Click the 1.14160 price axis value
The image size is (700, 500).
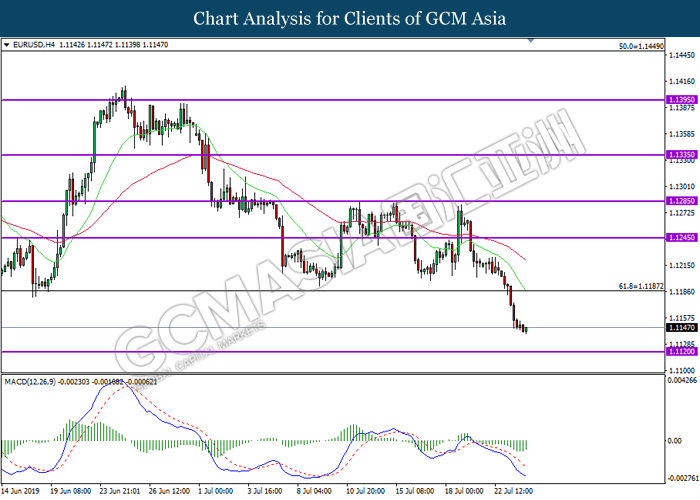pos(682,81)
